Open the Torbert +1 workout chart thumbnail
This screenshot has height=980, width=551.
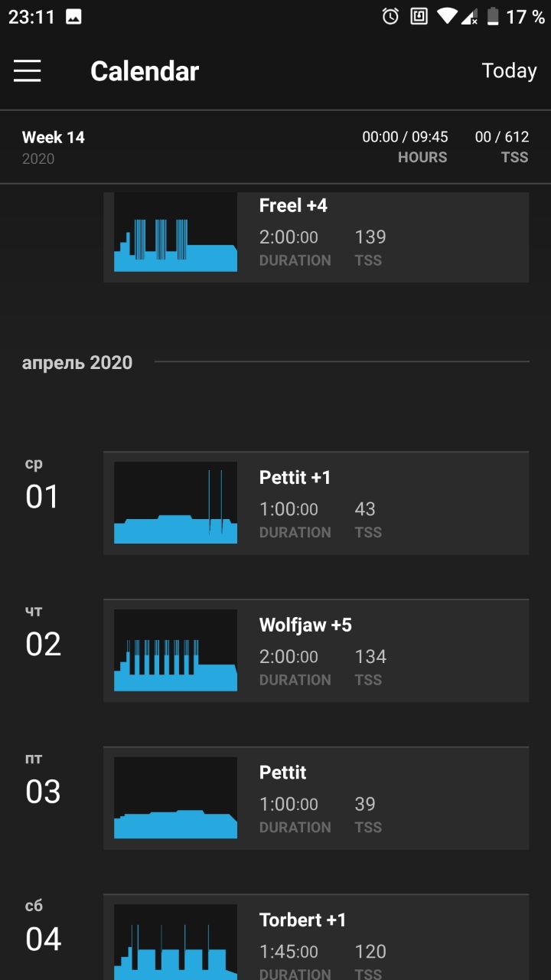[175, 942]
